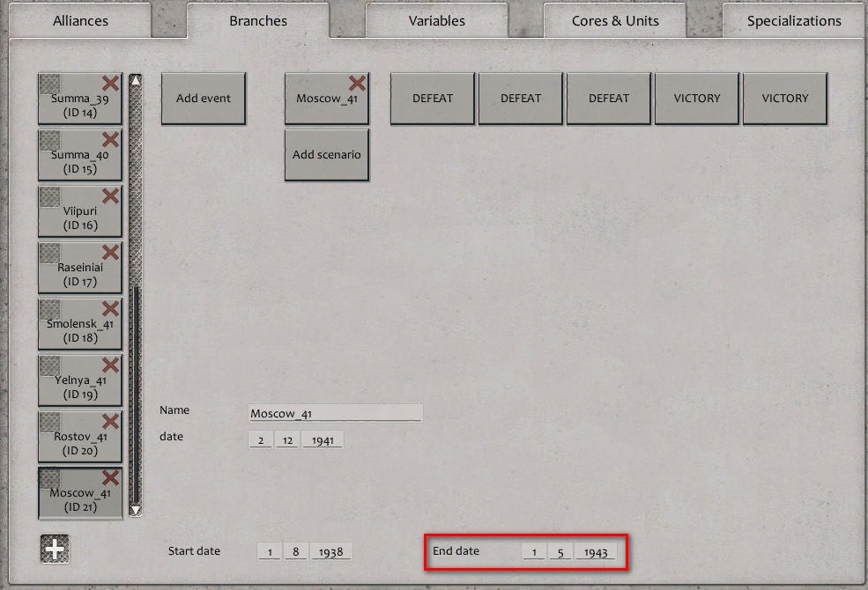
Task: Toggle the checkbox on Raseiniai item
Action: 50,254
